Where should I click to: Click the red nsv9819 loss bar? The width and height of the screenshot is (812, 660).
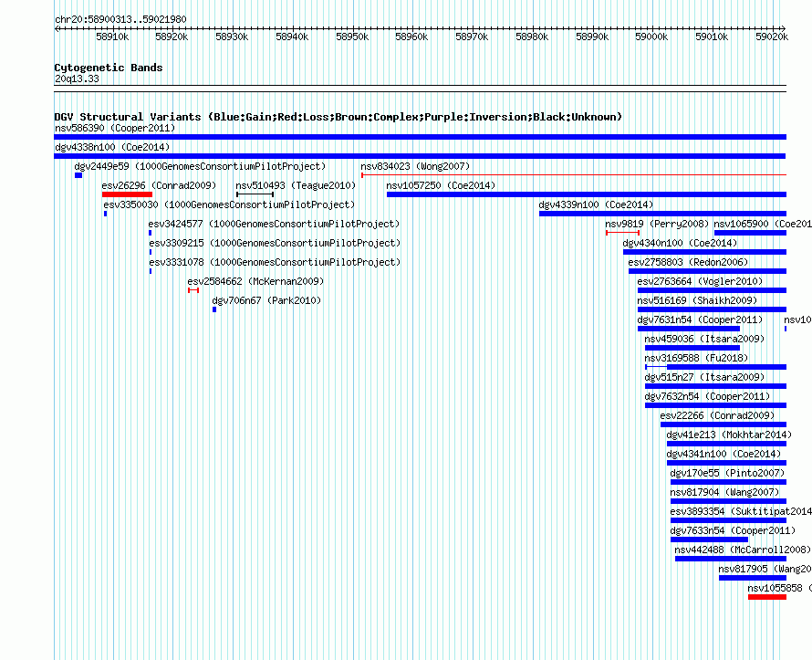coord(622,233)
